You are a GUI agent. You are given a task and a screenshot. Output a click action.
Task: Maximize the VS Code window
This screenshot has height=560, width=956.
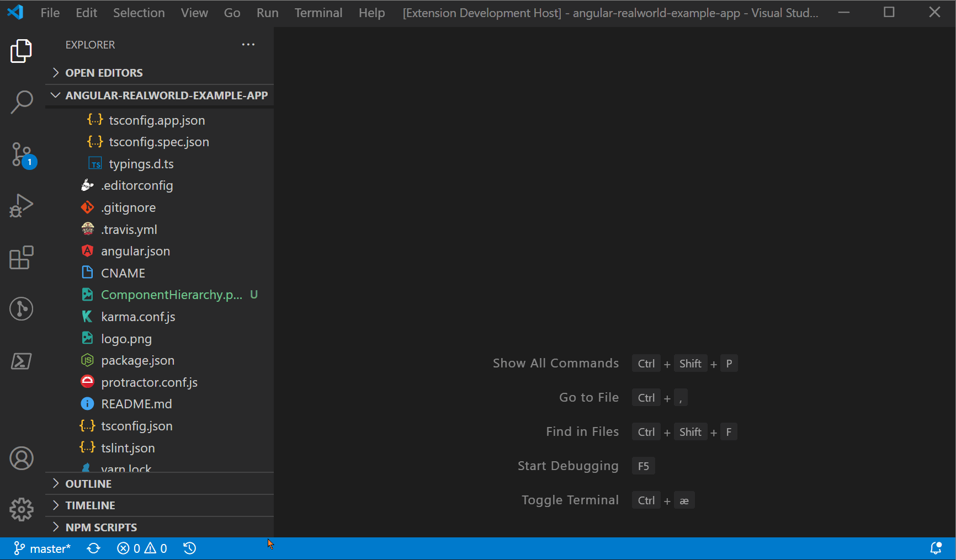click(x=889, y=12)
